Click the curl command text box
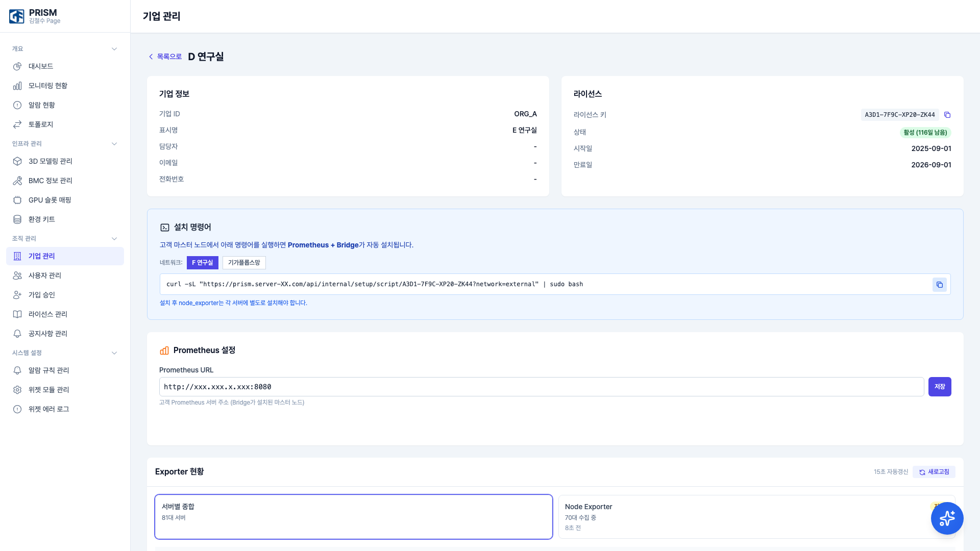The width and height of the screenshot is (980, 551). [555, 284]
